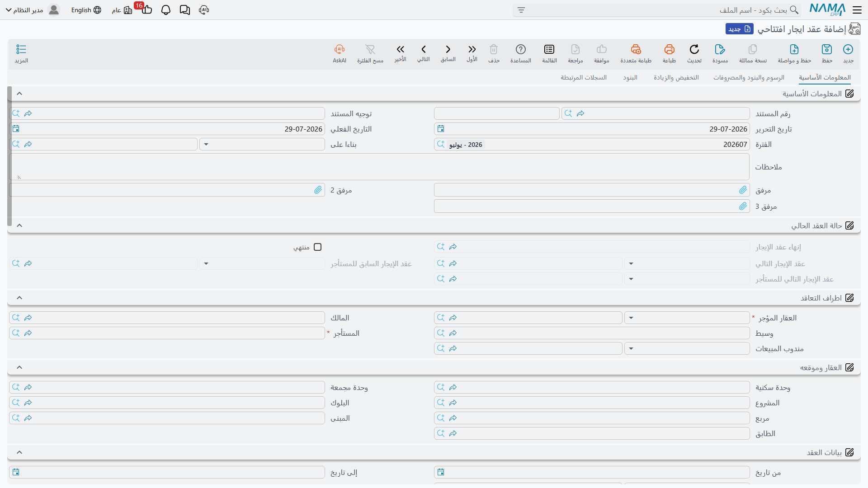Collapse the العقار وموقعه section

19,367
